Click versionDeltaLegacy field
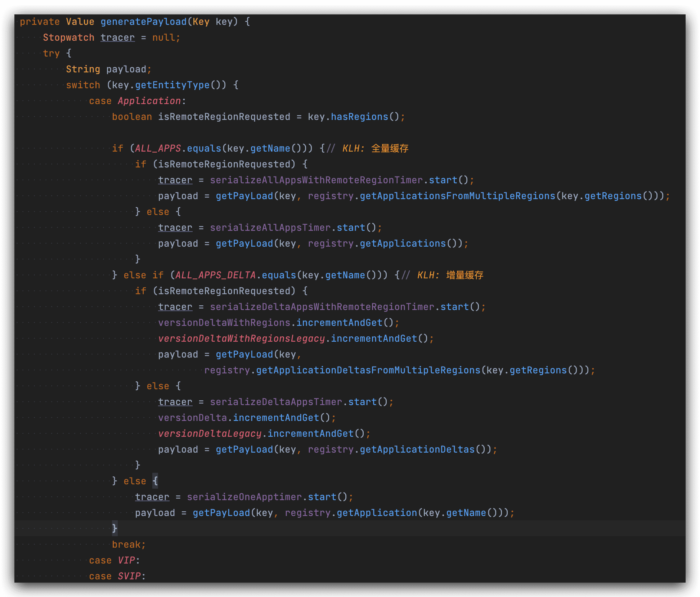 coord(210,434)
